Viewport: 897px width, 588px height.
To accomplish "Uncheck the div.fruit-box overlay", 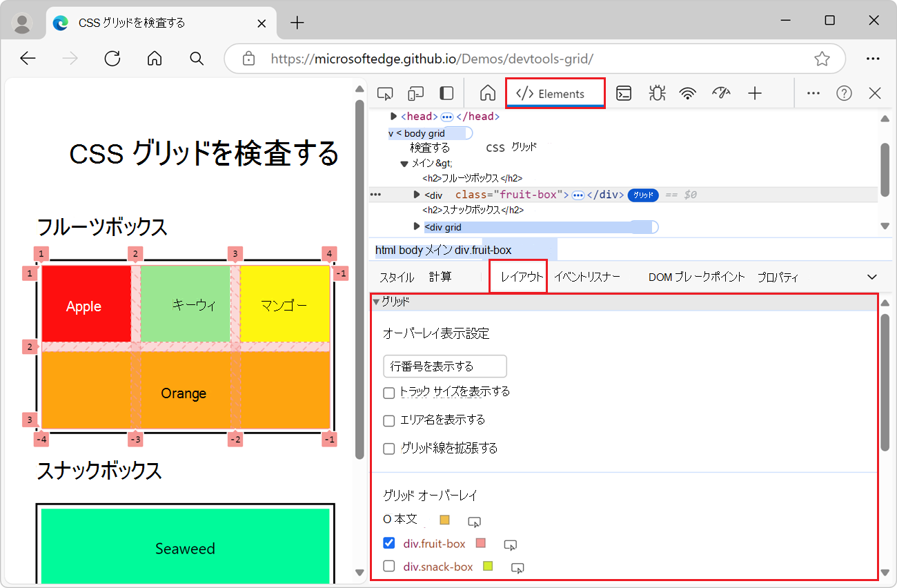I will pyautogui.click(x=388, y=543).
